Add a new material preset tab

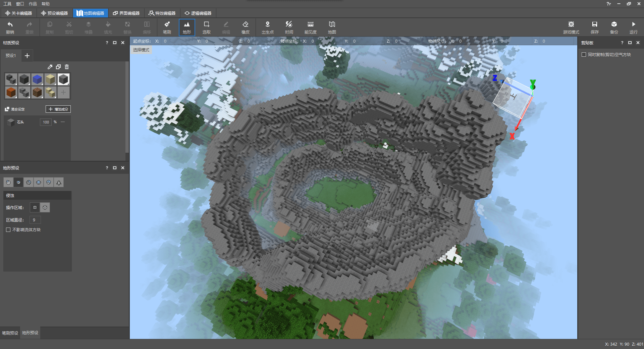(27, 55)
